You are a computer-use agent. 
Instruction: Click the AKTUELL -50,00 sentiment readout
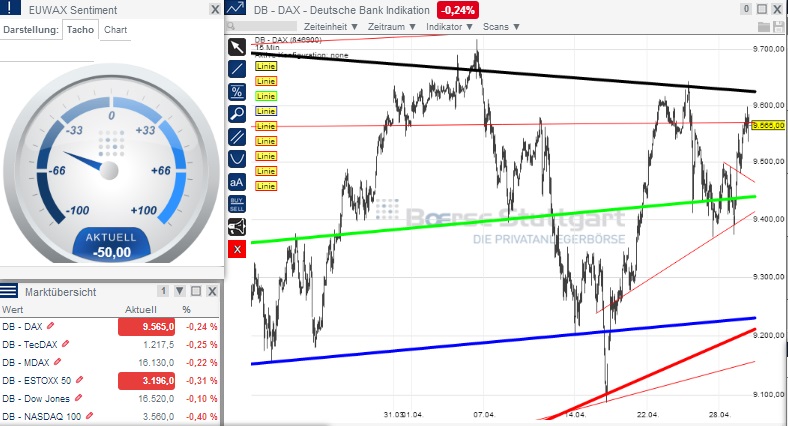click(x=112, y=245)
